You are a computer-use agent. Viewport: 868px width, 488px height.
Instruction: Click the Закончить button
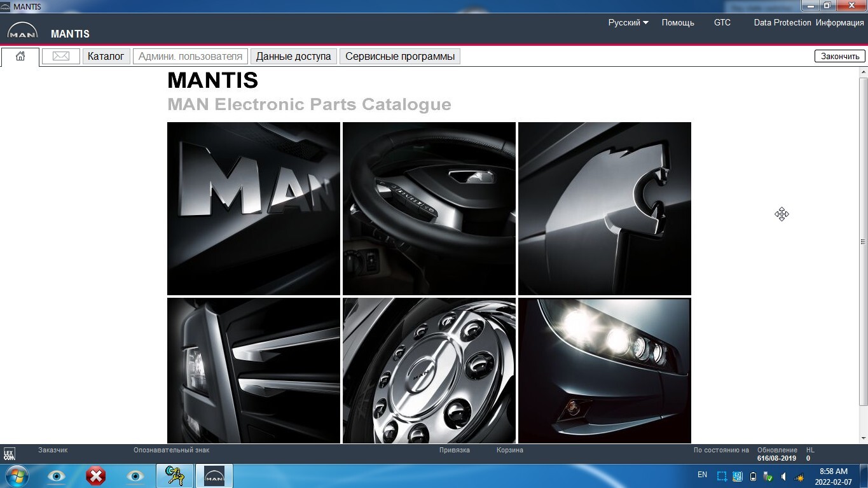coord(840,56)
